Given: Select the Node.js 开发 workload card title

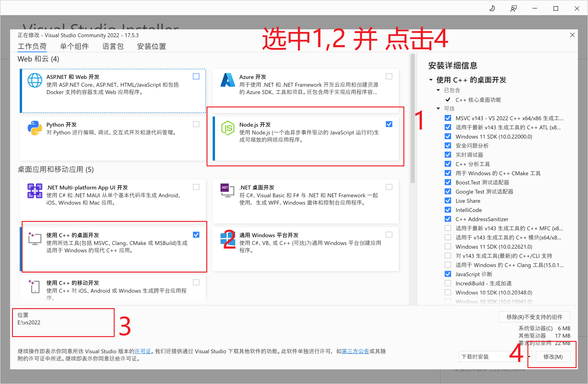Looking at the screenshot, I should tap(255, 125).
